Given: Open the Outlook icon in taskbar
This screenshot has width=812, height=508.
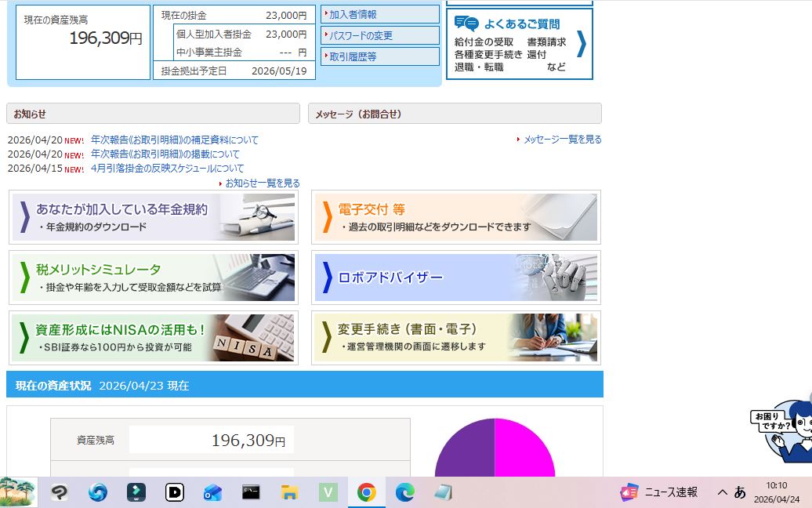Looking at the screenshot, I should point(212,492).
